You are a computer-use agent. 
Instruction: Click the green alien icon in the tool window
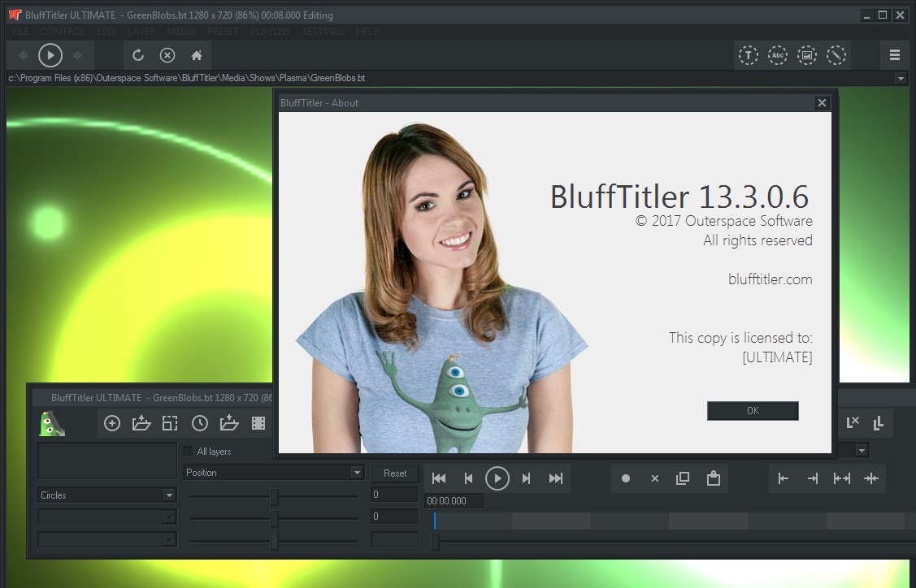point(52,424)
